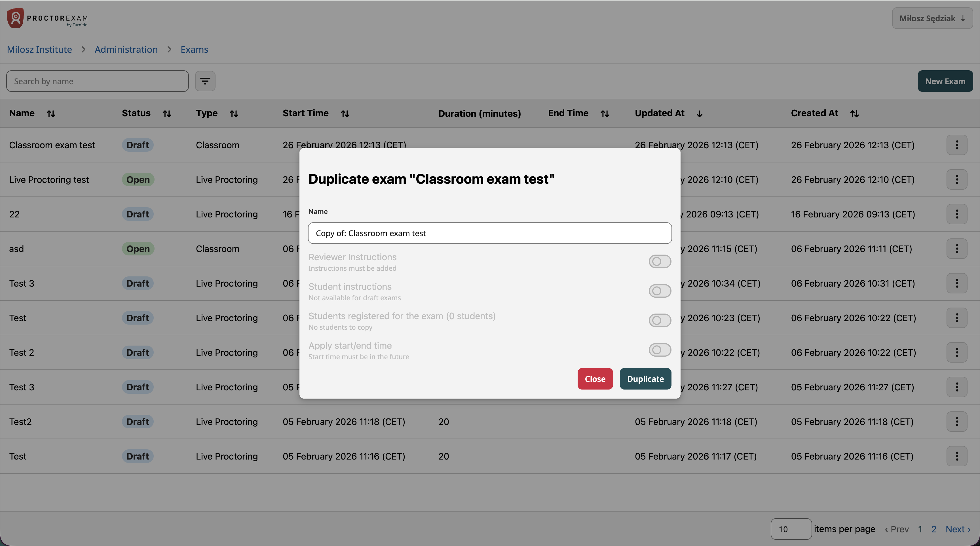Click Created At 16 February 2026 09:13 cell

click(853, 214)
